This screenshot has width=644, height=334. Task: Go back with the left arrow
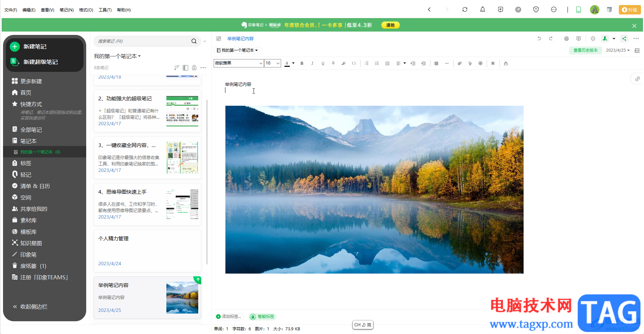click(429, 9)
